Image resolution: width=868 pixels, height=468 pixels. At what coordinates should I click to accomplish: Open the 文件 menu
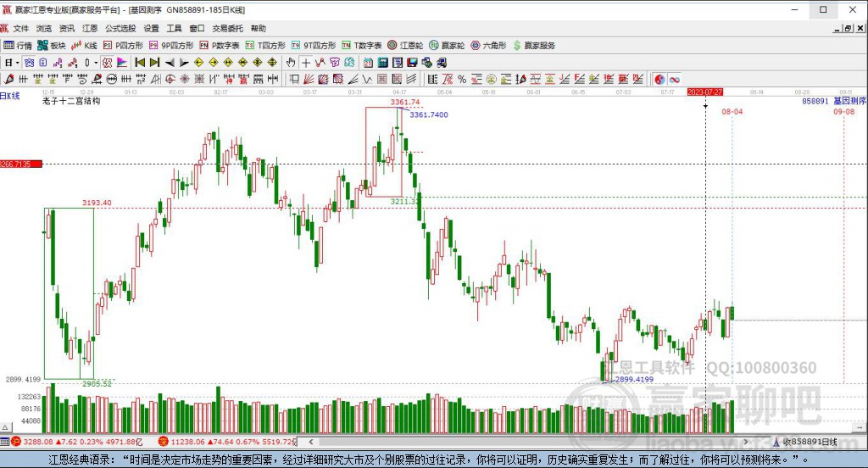coord(20,28)
